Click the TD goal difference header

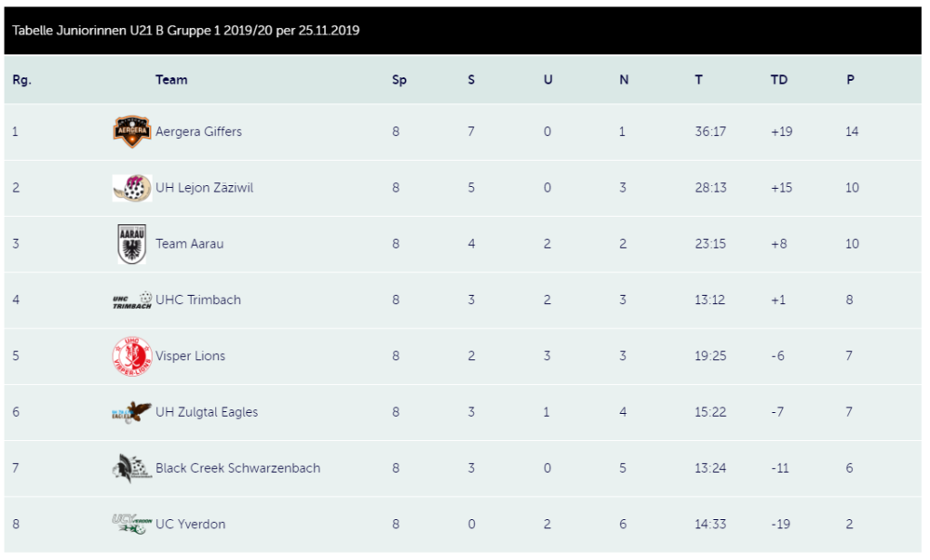[x=779, y=80]
